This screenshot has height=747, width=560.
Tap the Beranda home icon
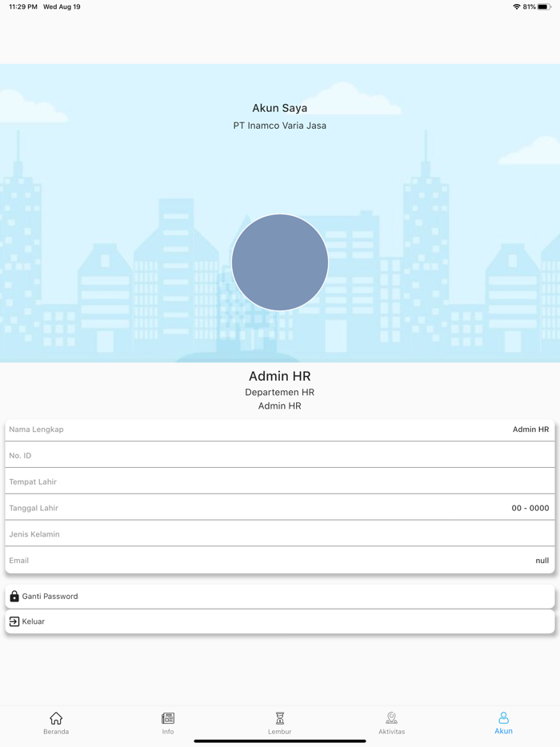tap(56, 718)
